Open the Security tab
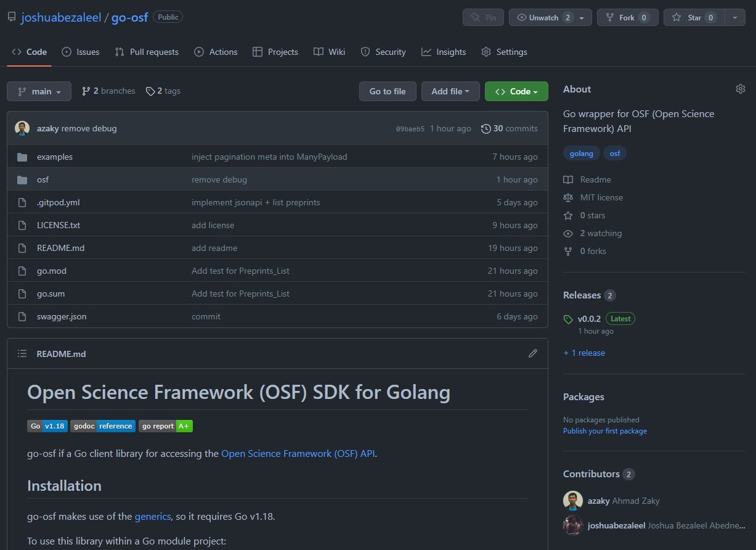Screen dimensions: 756x550 [383, 52]
